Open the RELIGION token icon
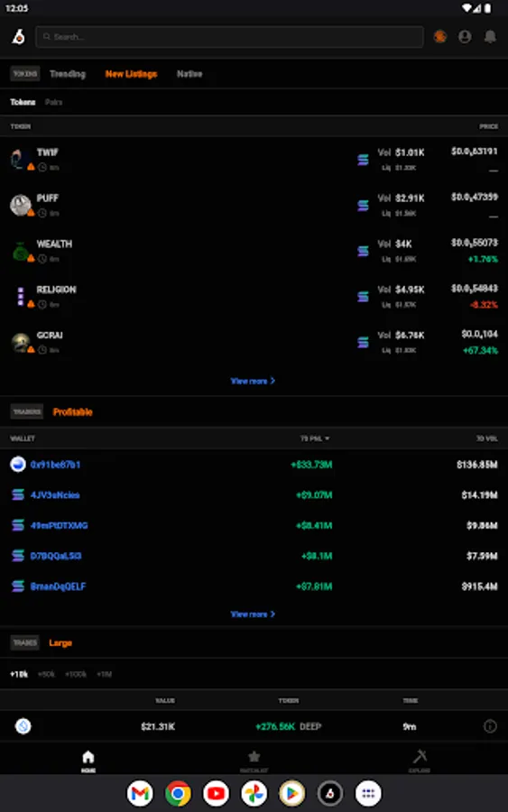 [21, 296]
